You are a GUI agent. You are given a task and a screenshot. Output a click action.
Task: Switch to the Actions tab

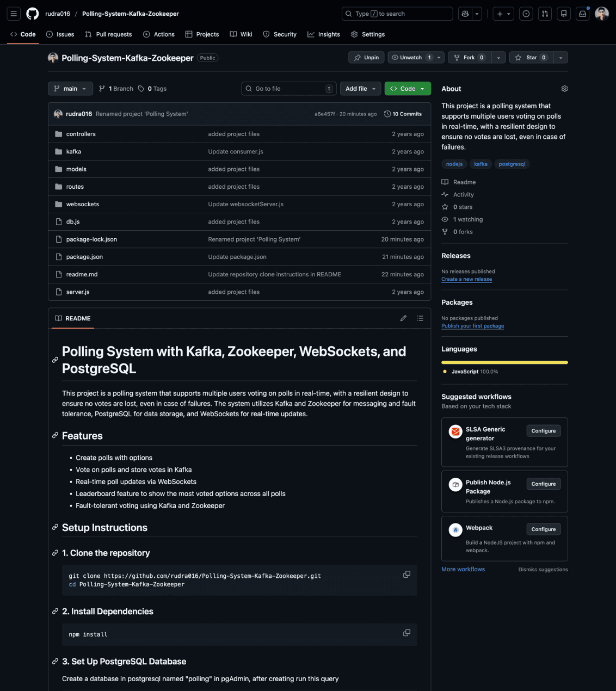(x=158, y=34)
